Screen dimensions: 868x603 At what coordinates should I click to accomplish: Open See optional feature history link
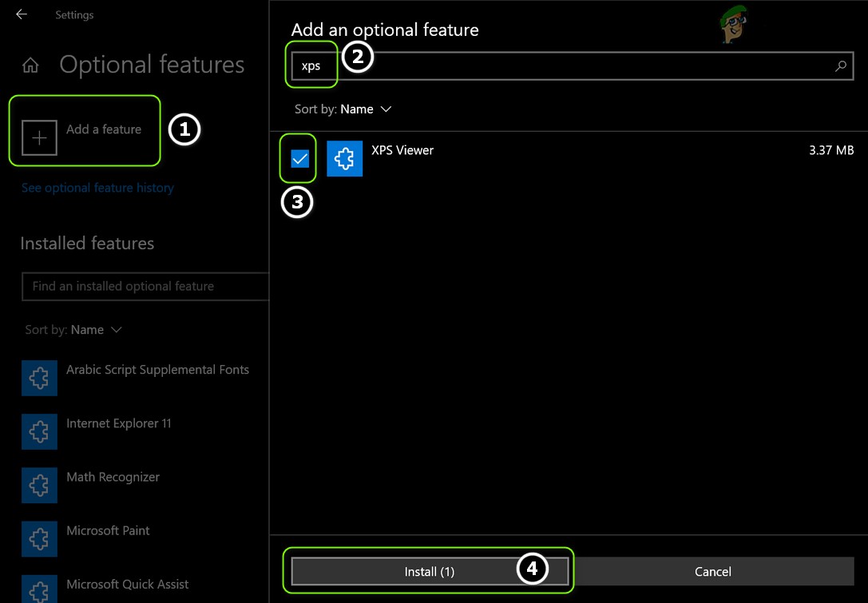[97, 187]
